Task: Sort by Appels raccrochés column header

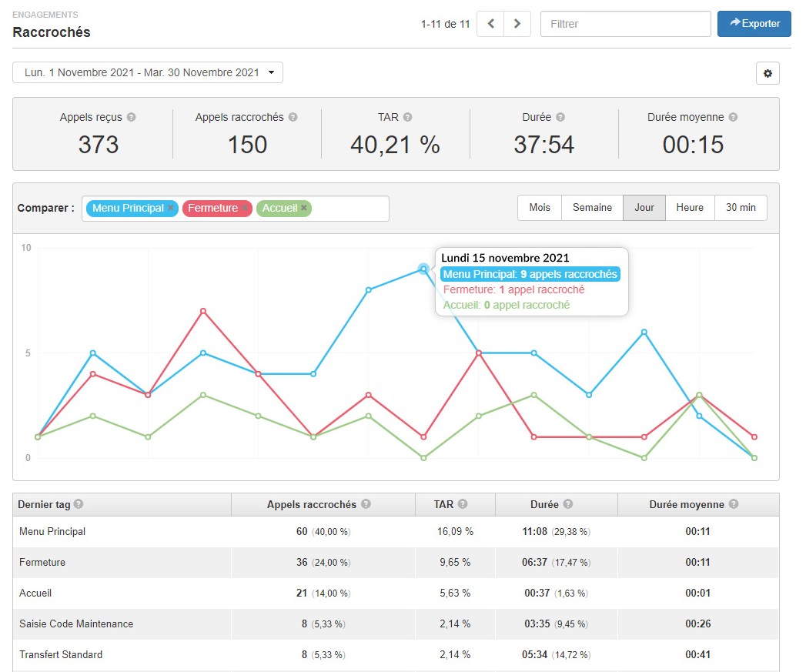Action: [312, 505]
